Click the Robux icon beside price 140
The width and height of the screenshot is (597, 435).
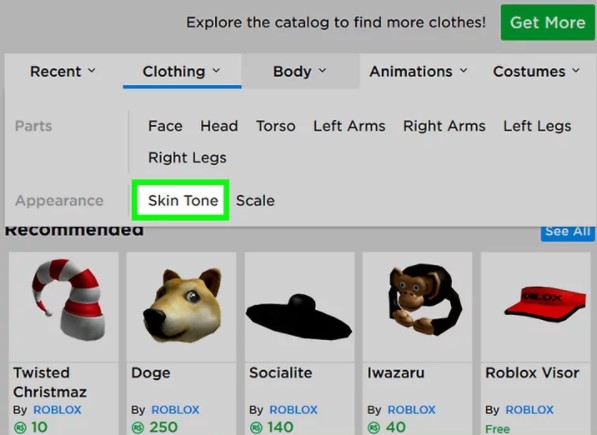click(255, 428)
